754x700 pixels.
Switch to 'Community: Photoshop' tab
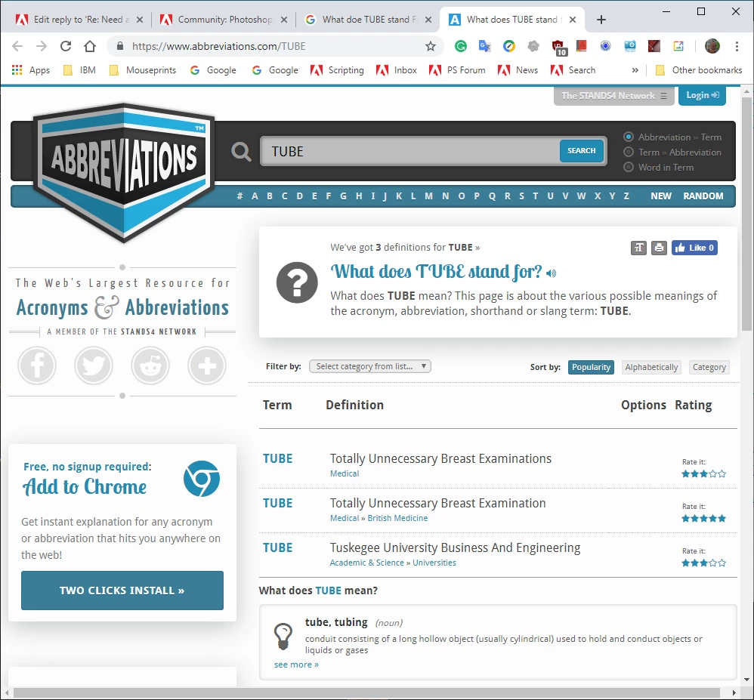point(224,20)
